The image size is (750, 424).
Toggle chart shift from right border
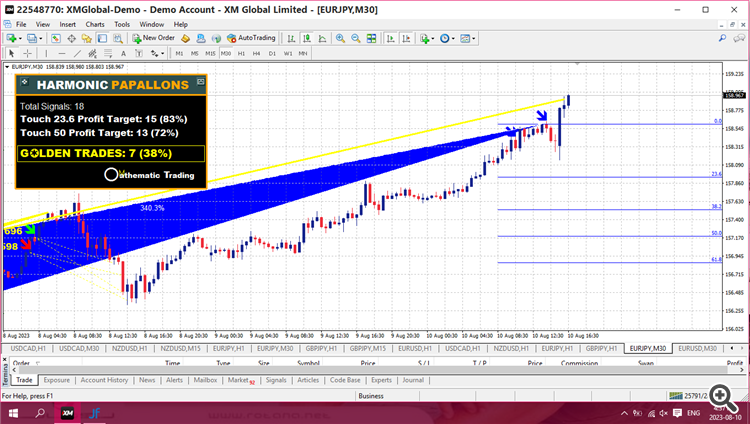[406, 38]
